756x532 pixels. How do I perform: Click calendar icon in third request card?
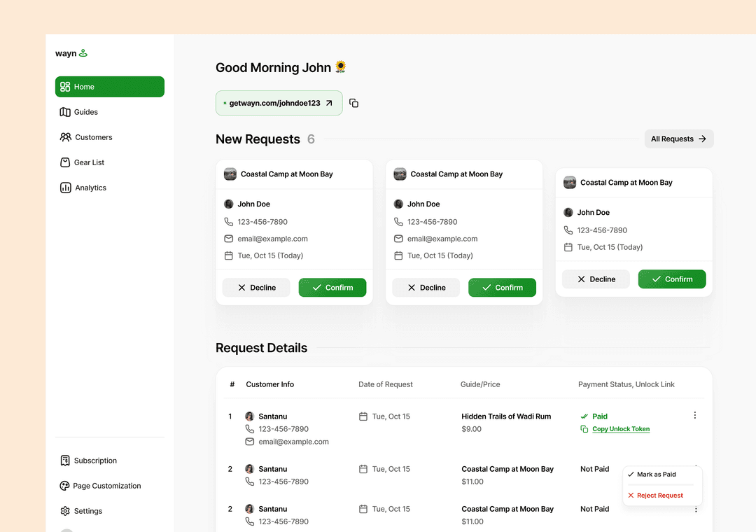point(568,247)
